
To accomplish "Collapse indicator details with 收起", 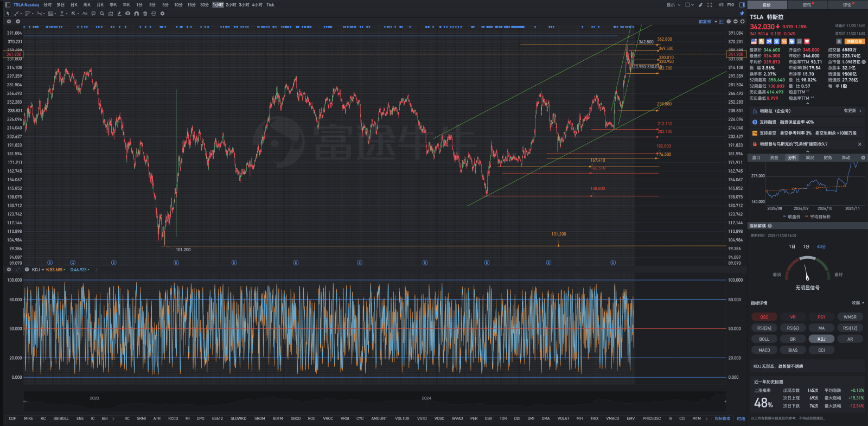I will click(858, 303).
